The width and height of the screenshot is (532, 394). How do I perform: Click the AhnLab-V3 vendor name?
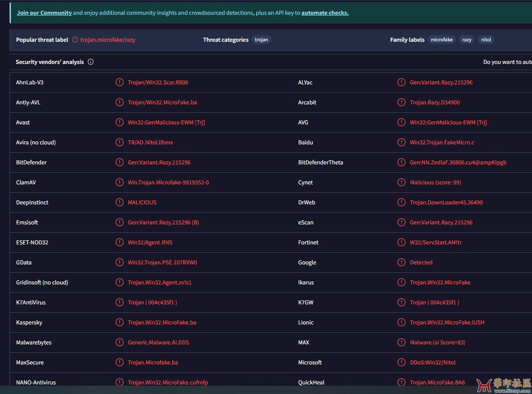tap(30, 82)
